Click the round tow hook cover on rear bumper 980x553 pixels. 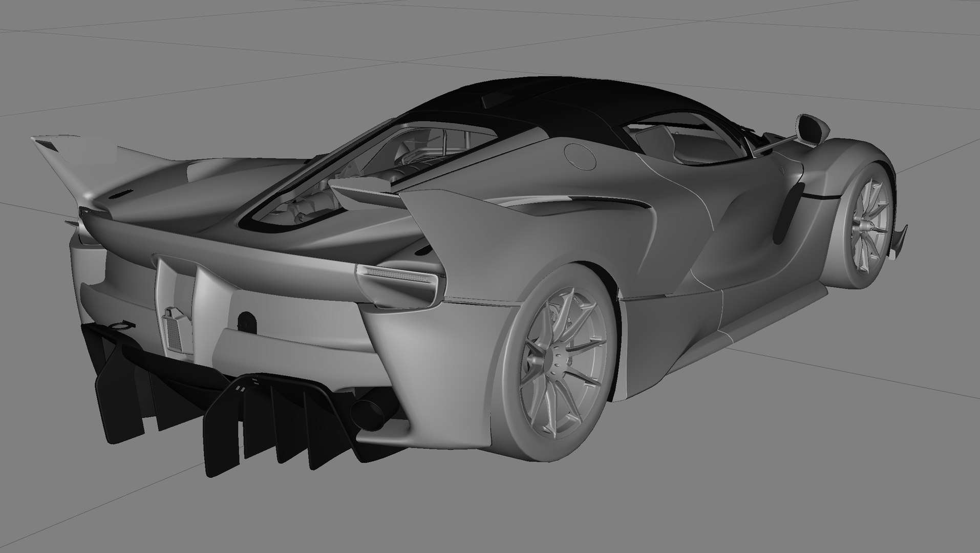tap(247, 323)
